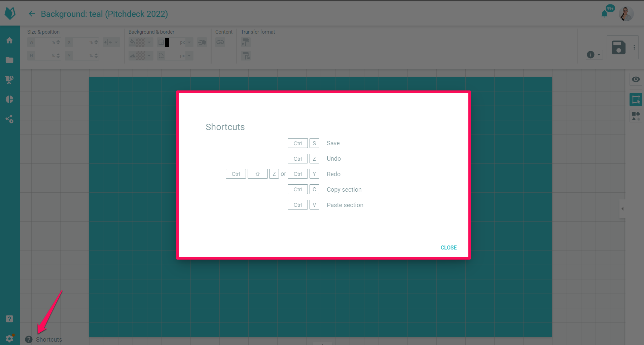Expand the collapsed right side panel arrow
644x345 pixels.
click(x=622, y=209)
